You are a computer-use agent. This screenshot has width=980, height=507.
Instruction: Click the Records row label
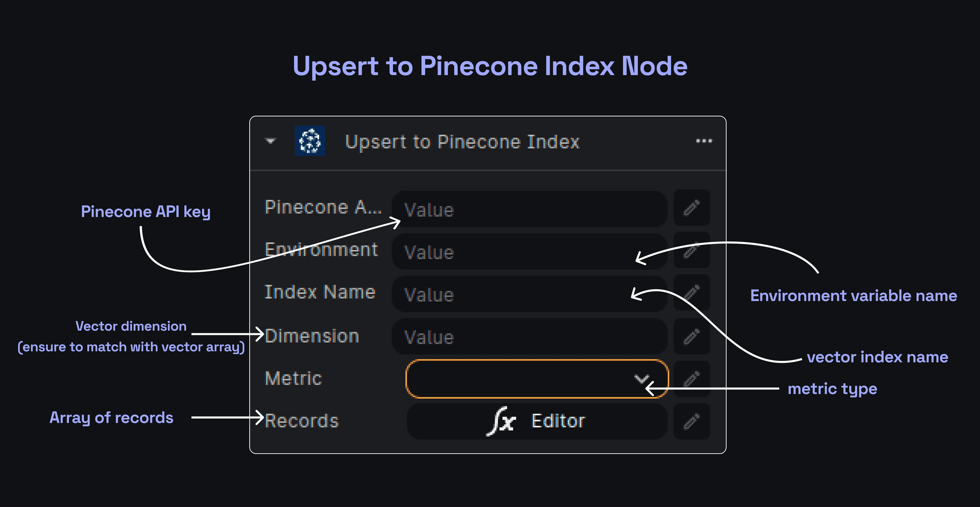301,421
